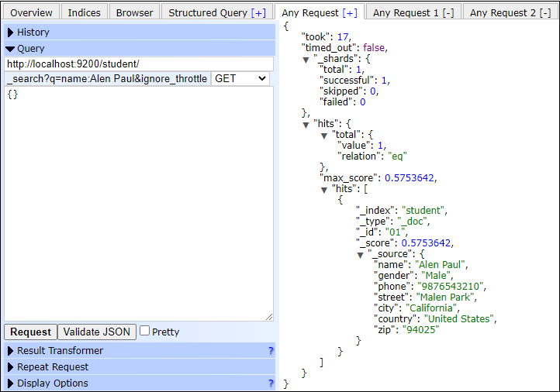Collapse the outer "hits" object node

click(306, 125)
